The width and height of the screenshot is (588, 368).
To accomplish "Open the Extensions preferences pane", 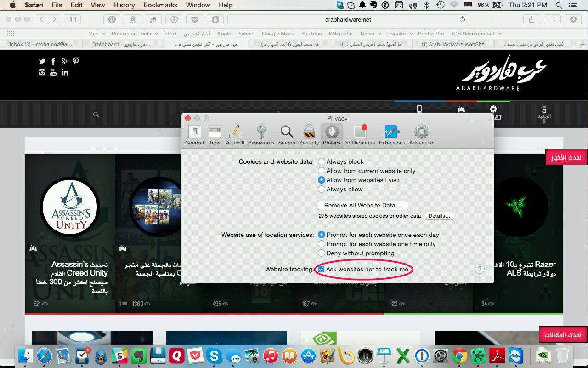I will coord(392,135).
